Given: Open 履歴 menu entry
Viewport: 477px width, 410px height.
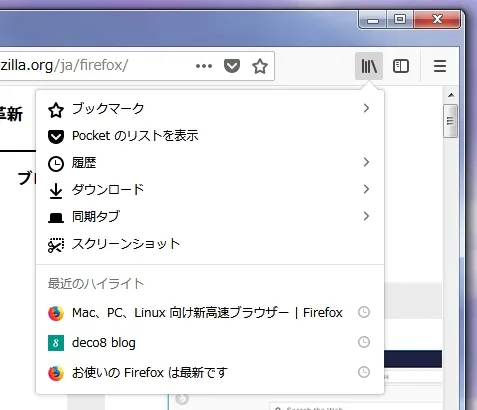Looking at the screenshot, I should tap(210, 163).
